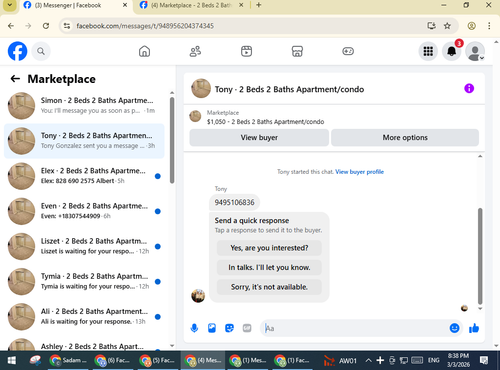Viewport: 500px width, 370px height.
Task: Bookmark this page with the star
Action: click(447, 26)
